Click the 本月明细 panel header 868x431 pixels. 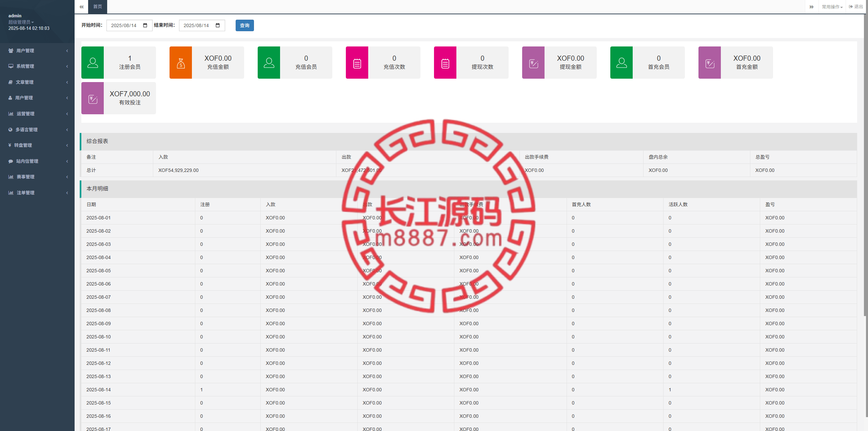tap(468, 189)
